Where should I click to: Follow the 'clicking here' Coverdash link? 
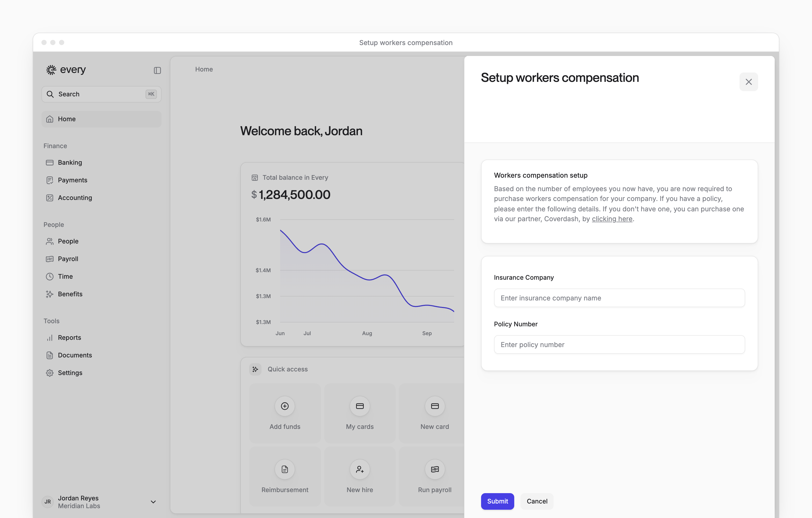click(612, 219)
